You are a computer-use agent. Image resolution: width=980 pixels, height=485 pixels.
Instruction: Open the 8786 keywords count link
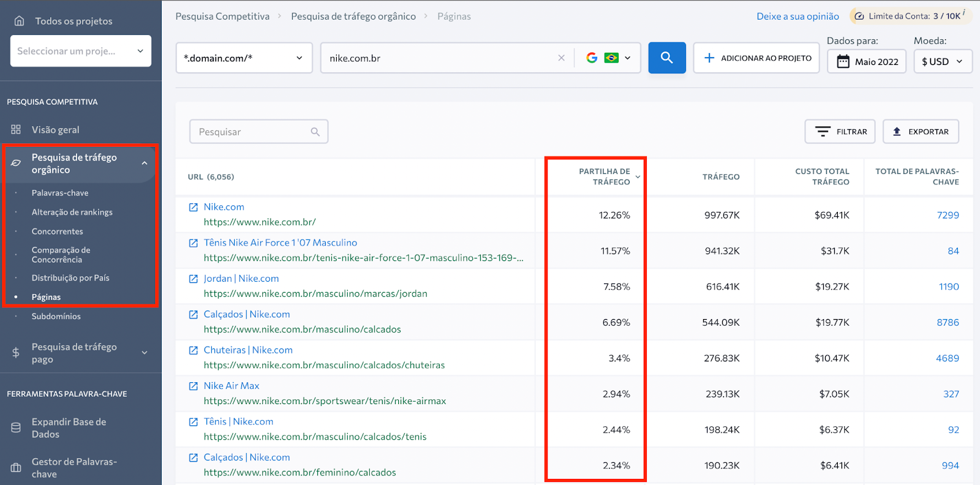[948, 323]
